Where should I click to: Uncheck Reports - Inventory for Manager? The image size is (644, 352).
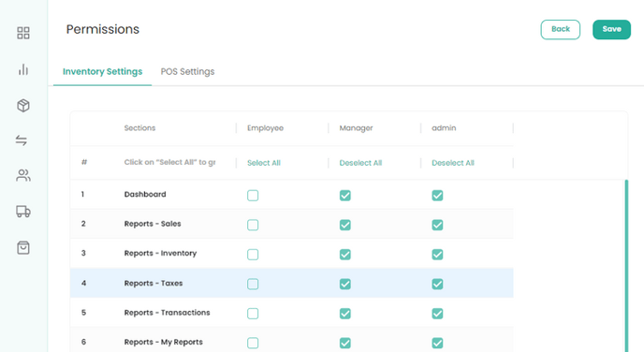345,255
